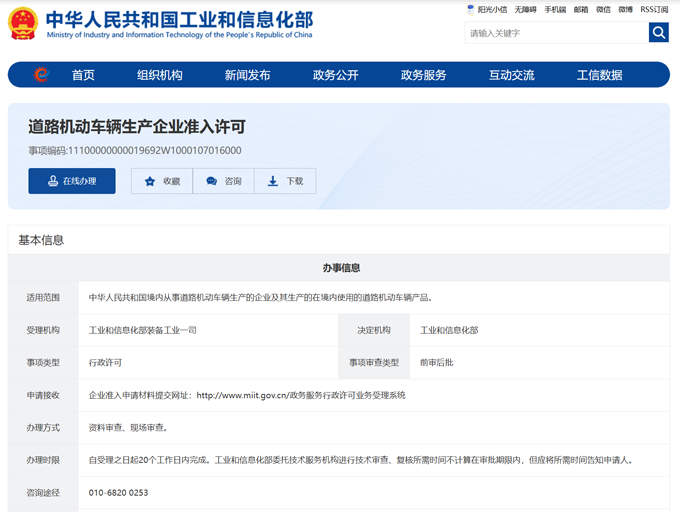
Task: Click the 阳光小信 mascot icon
Action: pyautogui.click(x=471, y=9)
